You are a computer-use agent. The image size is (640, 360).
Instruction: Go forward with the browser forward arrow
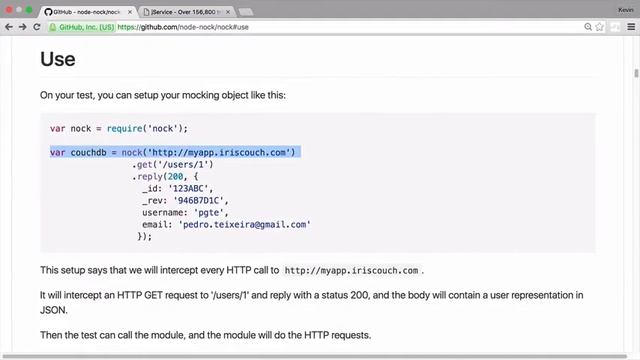(x=22, y=27)
